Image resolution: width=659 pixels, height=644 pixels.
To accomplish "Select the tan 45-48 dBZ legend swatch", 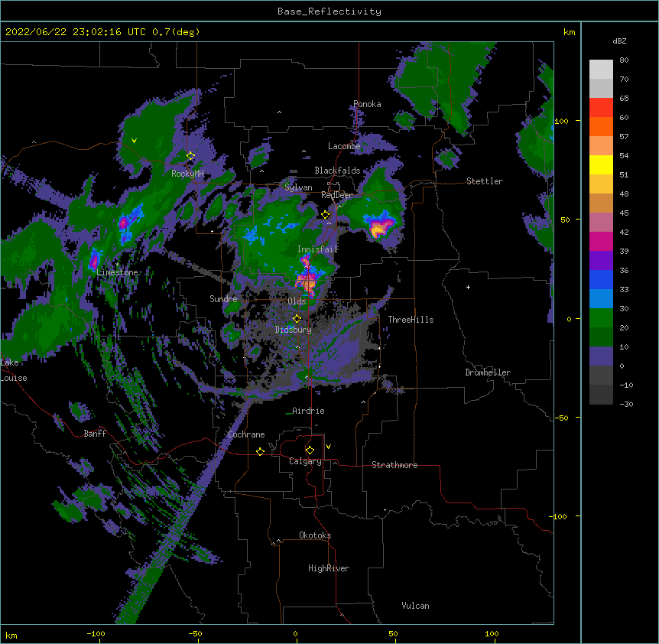I will tap(601, 203).
